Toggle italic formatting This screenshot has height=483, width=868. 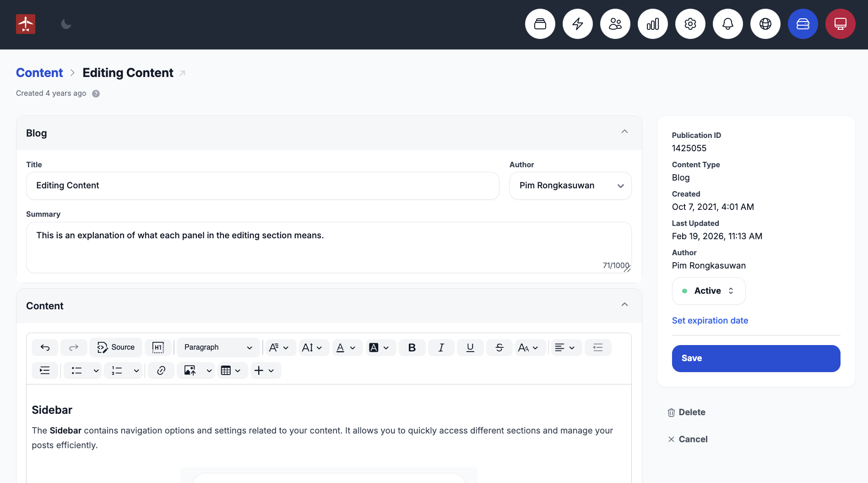coord(441,348)
